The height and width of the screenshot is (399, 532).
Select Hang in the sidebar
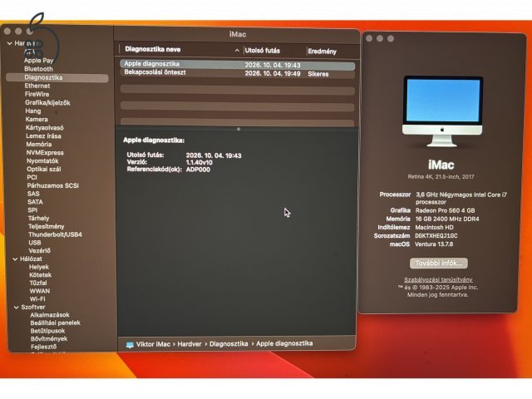(x=33, y=111)
